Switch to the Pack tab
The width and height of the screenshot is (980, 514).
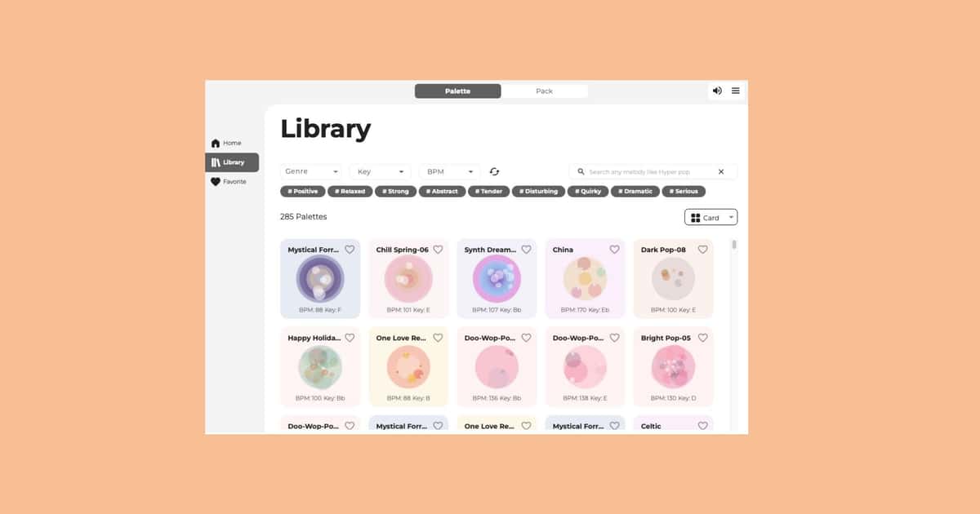pos(545,91)
